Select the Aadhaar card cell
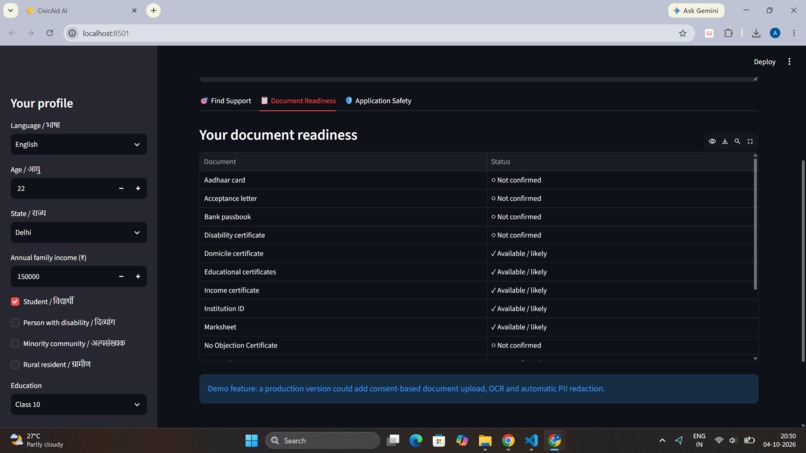This screenshot has height=453, width=806. pyautogui.click(x=343, y=180)
